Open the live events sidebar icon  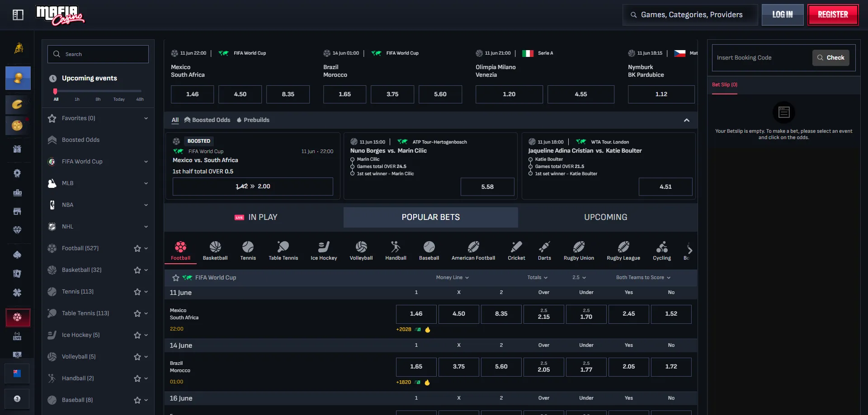17,336
